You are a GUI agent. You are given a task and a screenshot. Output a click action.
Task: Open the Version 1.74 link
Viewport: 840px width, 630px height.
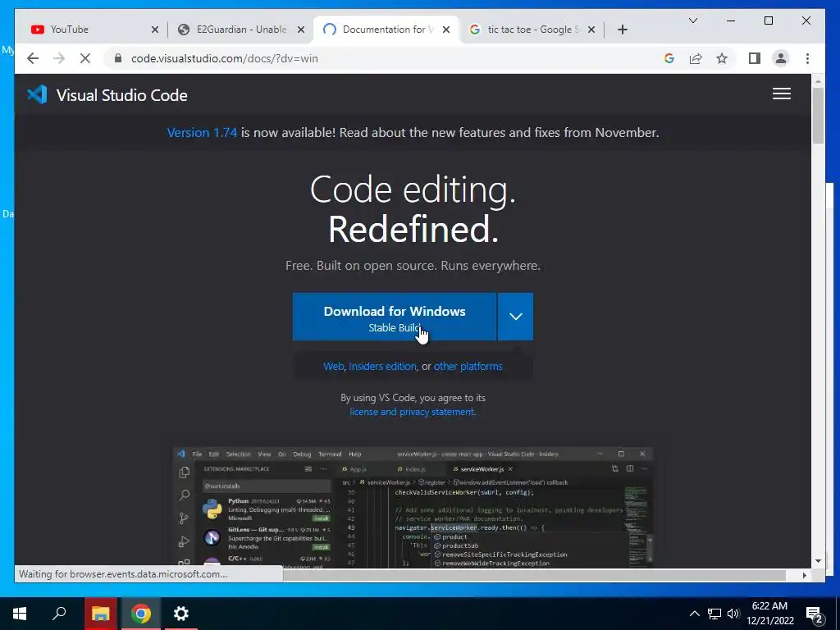pyautogui.click(x=202, y=132)
